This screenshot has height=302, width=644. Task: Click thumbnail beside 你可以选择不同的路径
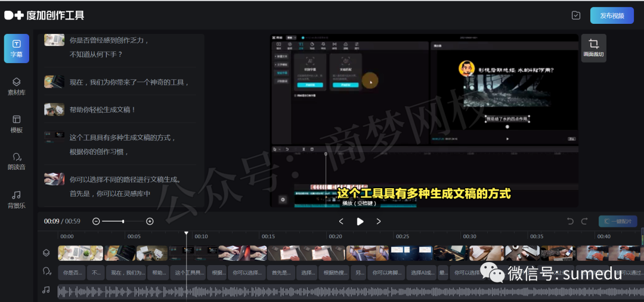[54, 179]
